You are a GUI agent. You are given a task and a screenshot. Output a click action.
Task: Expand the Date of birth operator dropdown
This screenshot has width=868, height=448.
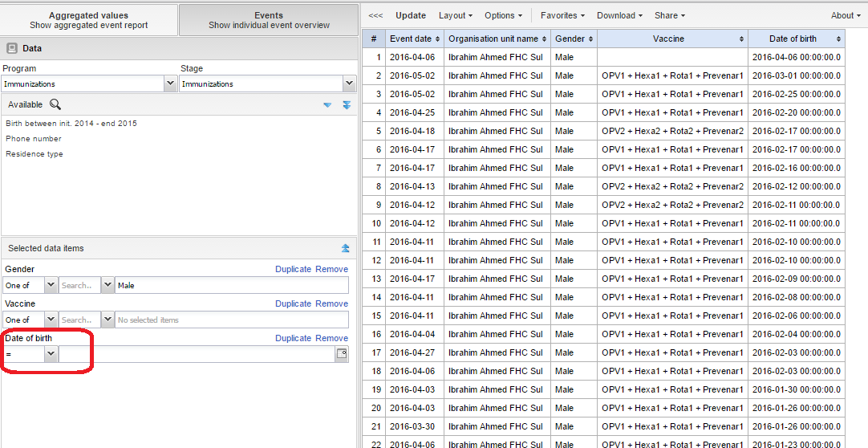51,354
